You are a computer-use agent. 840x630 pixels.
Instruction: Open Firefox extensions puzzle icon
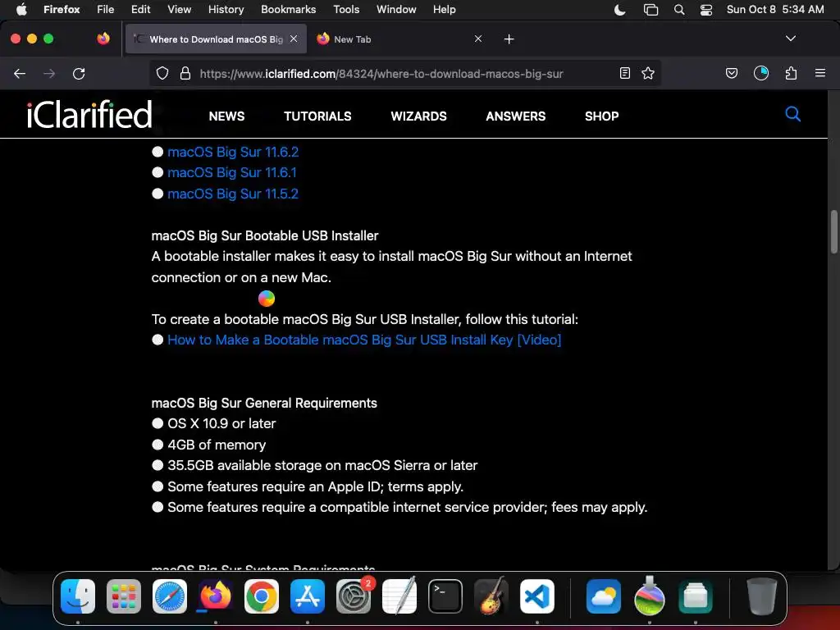click(x=791, y=73)
